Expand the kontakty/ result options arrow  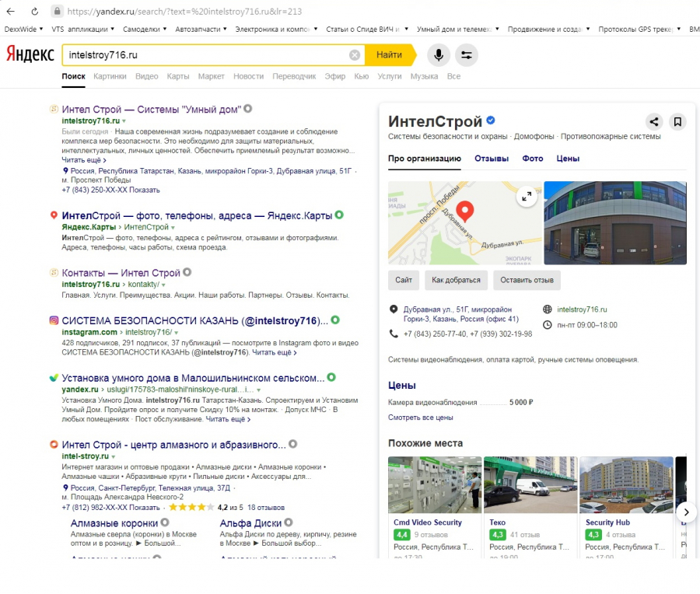(x=163, y=285)
